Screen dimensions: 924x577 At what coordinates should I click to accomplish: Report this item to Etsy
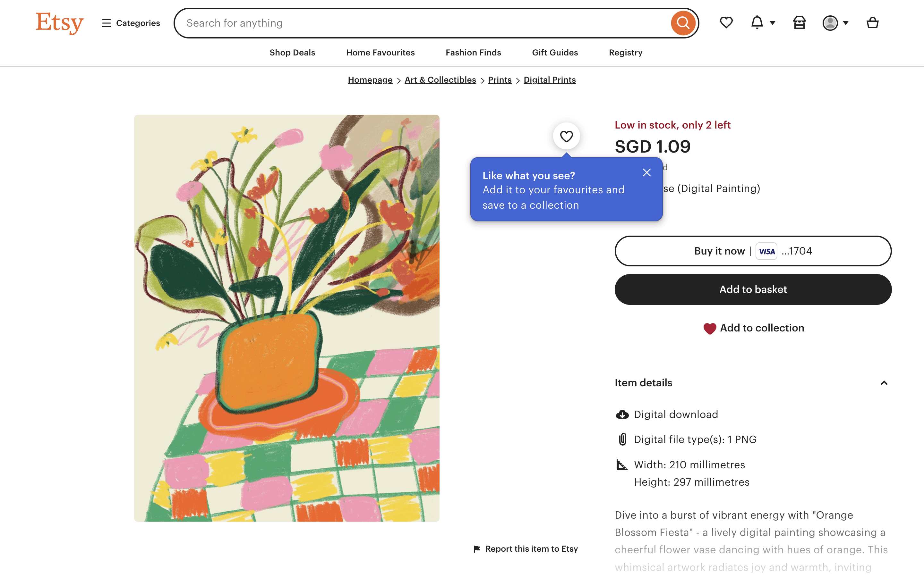(x=526, y=549)
